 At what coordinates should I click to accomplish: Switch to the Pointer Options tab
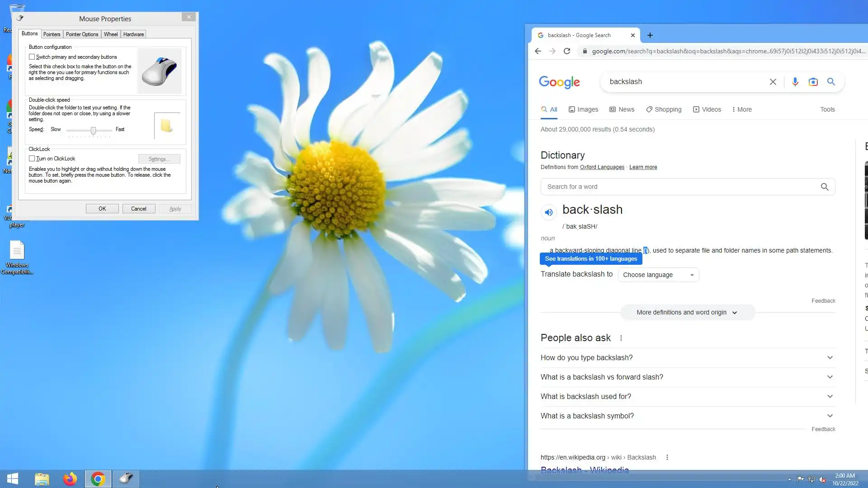[82, 34]
